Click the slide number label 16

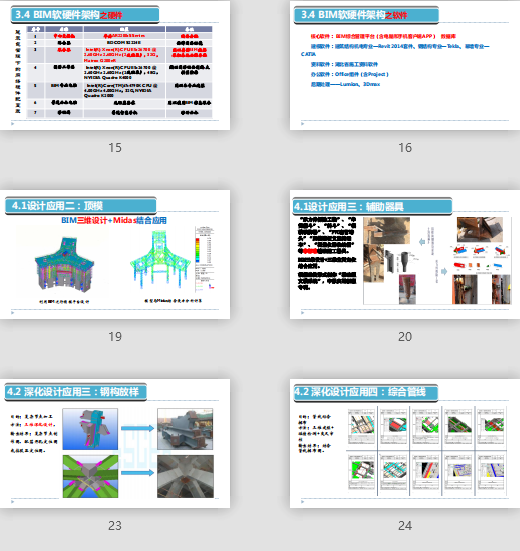pyautogui.click(x=405, y=148)
